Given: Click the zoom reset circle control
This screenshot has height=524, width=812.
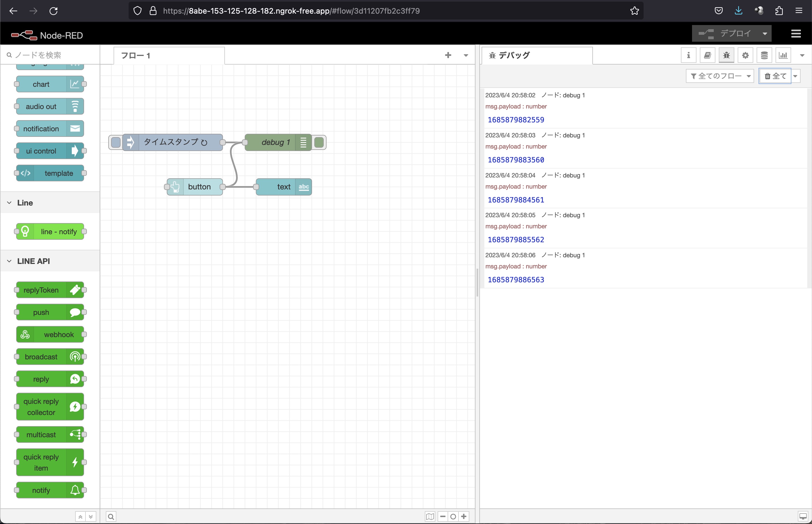Looking at the screenshot, I should coord(453,516).
